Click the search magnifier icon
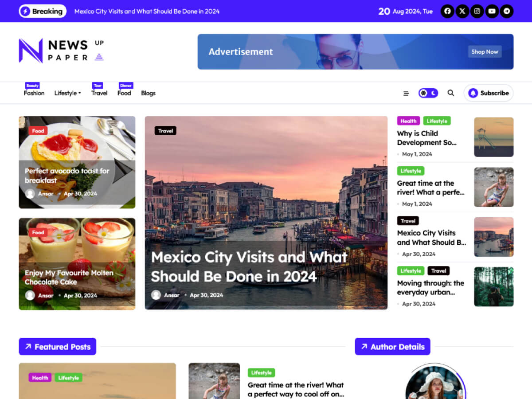The width and height of the screenshot is (532, 399). tap(451, 93)
